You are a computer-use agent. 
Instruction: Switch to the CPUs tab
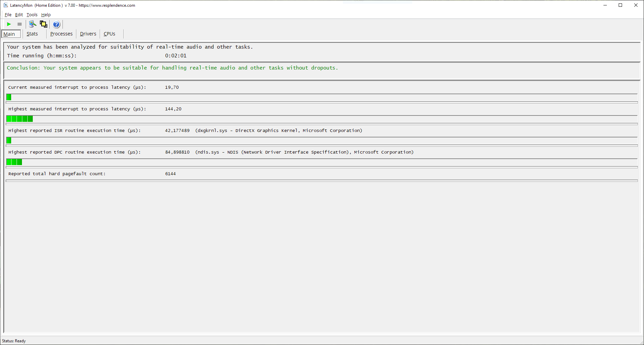click(109, 34)
